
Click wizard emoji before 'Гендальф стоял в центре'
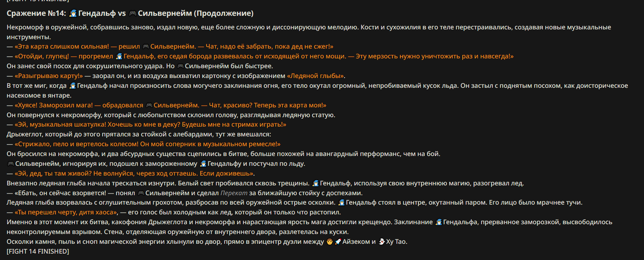click(x=341, y=203)
